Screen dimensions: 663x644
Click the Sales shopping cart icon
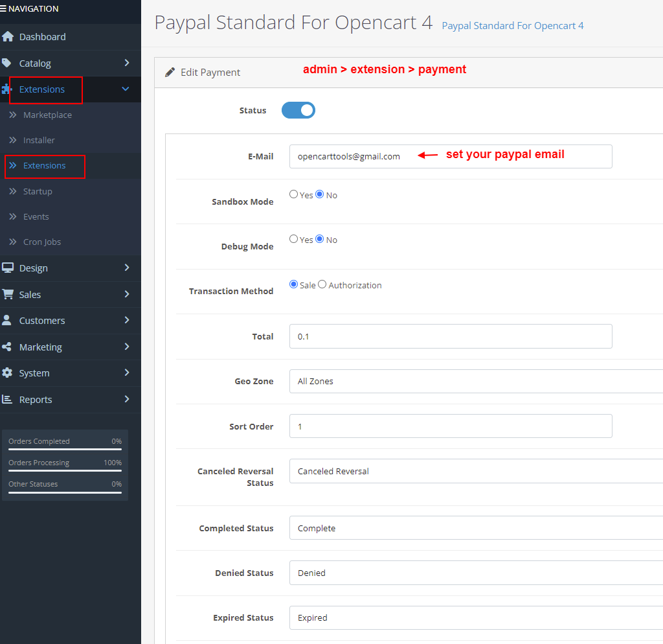7,294
